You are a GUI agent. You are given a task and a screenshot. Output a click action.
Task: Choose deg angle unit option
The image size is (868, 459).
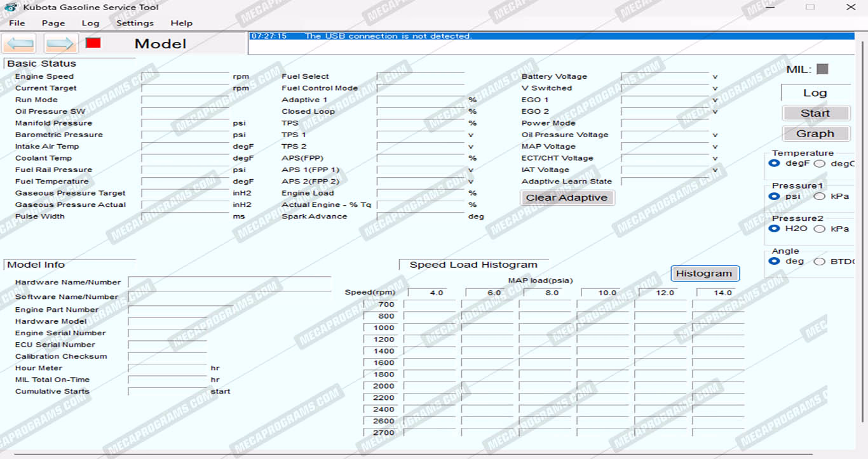pyautogui.click(x=774, y=261)
